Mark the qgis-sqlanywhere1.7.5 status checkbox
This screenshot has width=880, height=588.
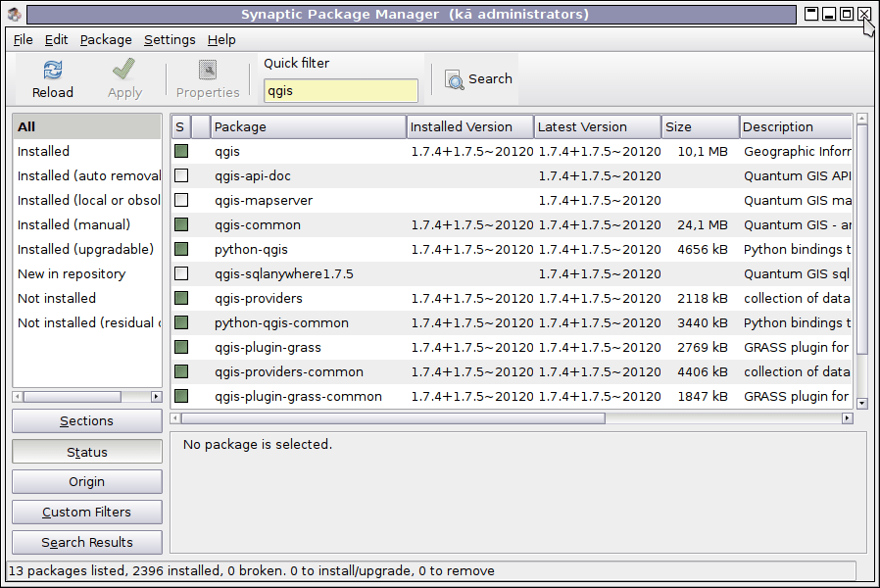(x=181, y=273)
